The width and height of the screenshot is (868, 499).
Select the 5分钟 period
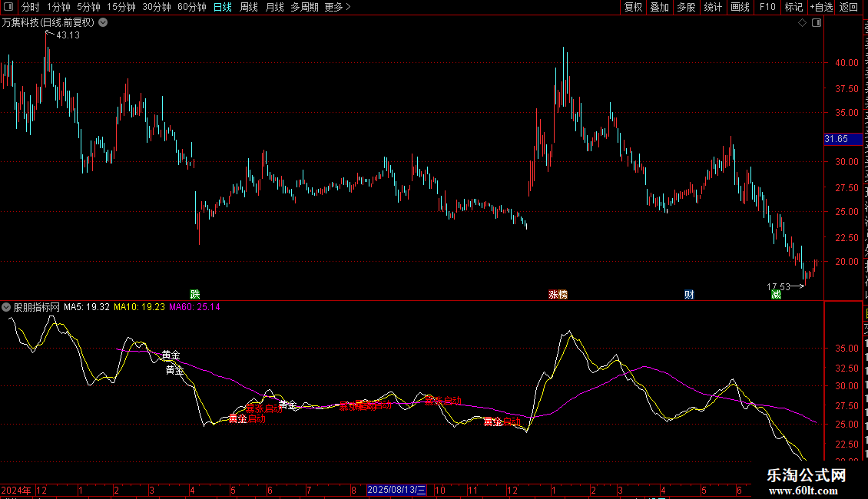88,7
